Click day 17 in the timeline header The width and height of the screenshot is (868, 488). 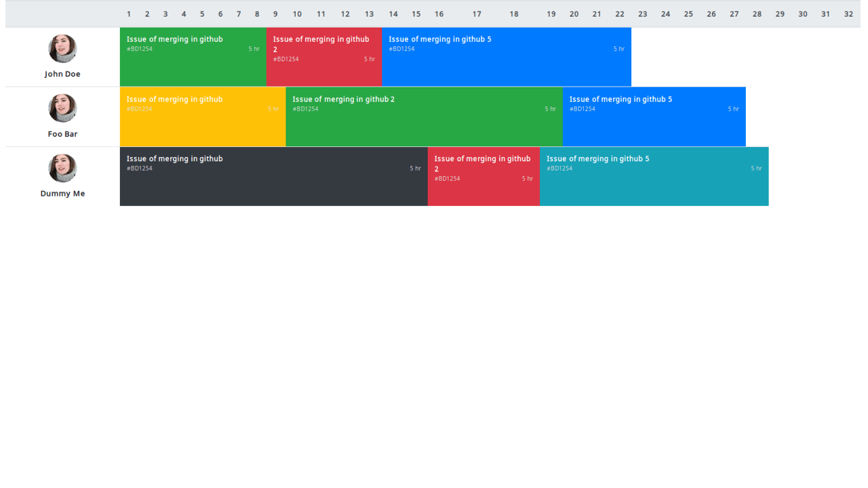tap(477, 14)
